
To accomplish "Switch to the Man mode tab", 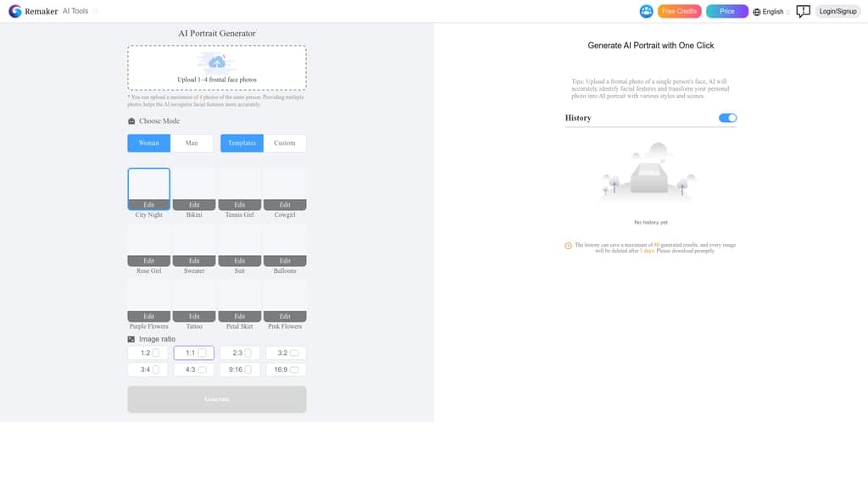I will [x=192, y=143].
